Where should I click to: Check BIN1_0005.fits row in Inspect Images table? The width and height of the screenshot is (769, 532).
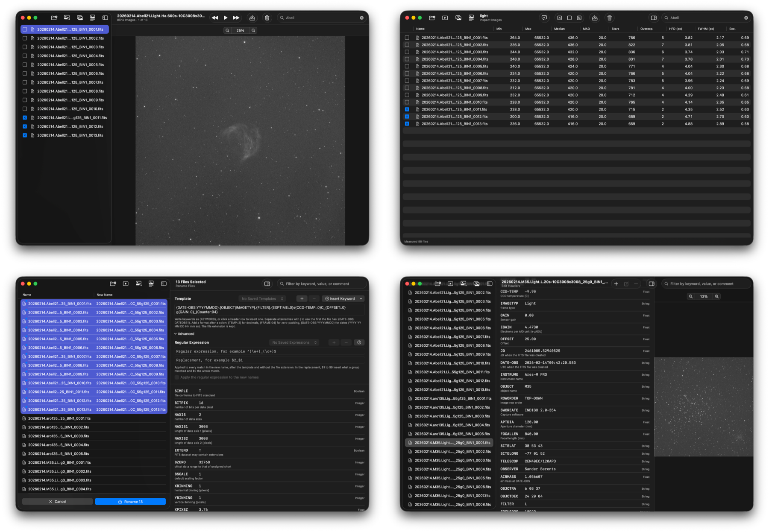click(x=407, y=66)
